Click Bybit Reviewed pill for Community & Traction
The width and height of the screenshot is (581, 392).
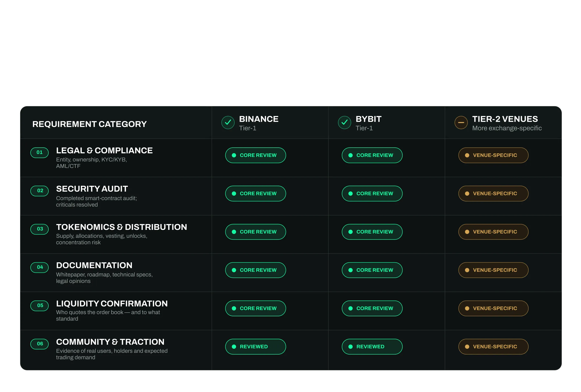coord(372,346)
